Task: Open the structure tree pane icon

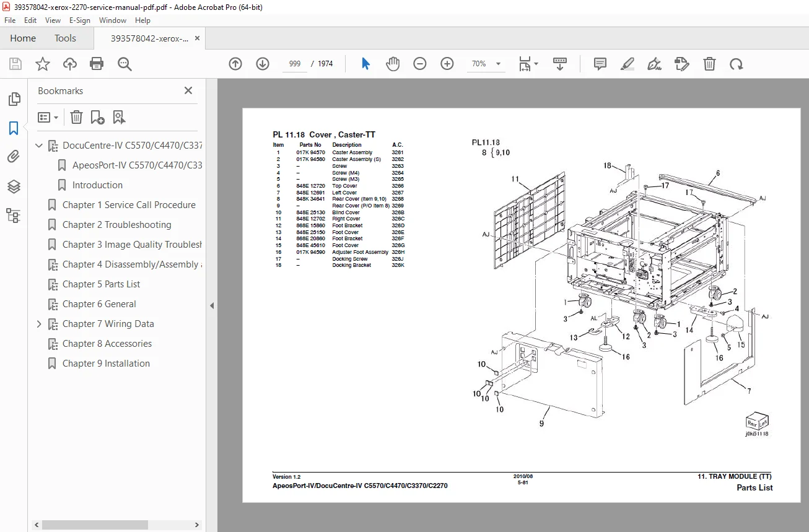Action: tap(14, 216)
